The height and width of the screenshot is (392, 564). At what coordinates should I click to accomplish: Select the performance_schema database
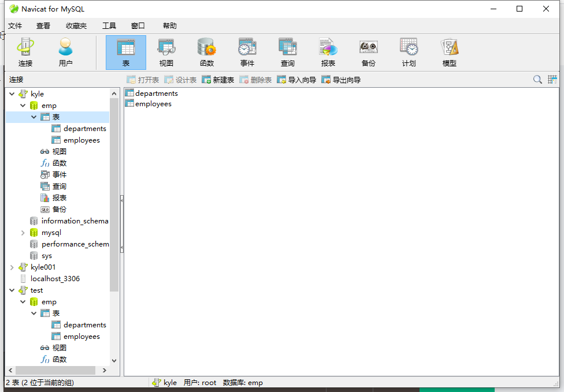point(69,244)
